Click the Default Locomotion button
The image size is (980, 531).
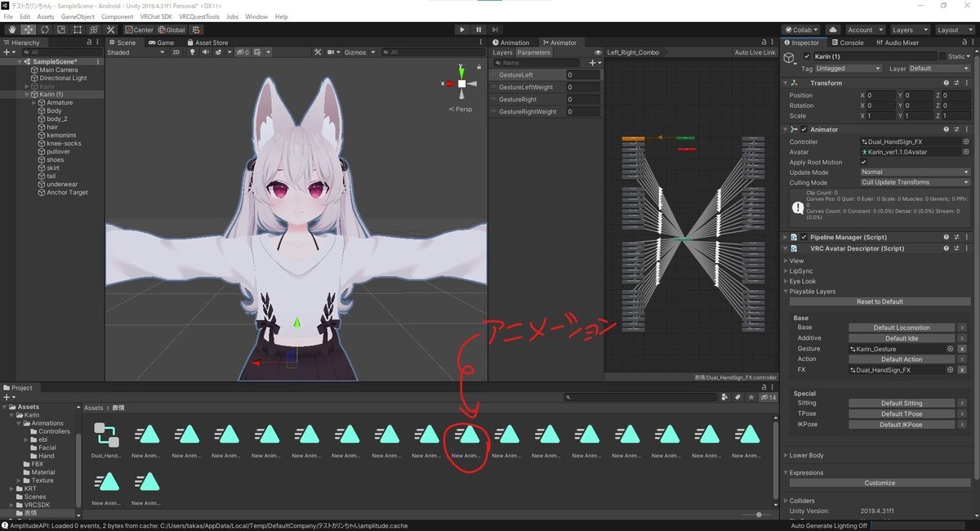point(902,328)
